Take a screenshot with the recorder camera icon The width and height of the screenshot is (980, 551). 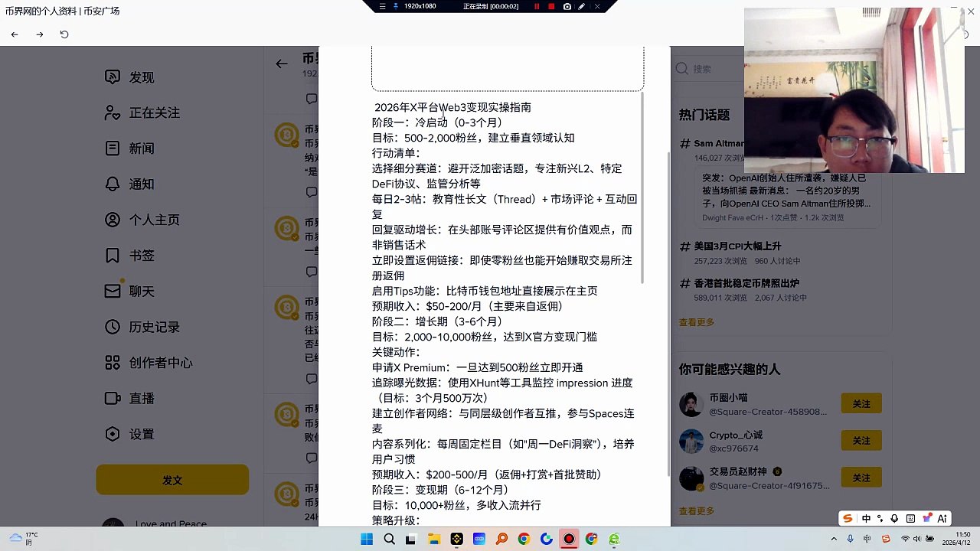pyautogui.click(x=567, y=6)
